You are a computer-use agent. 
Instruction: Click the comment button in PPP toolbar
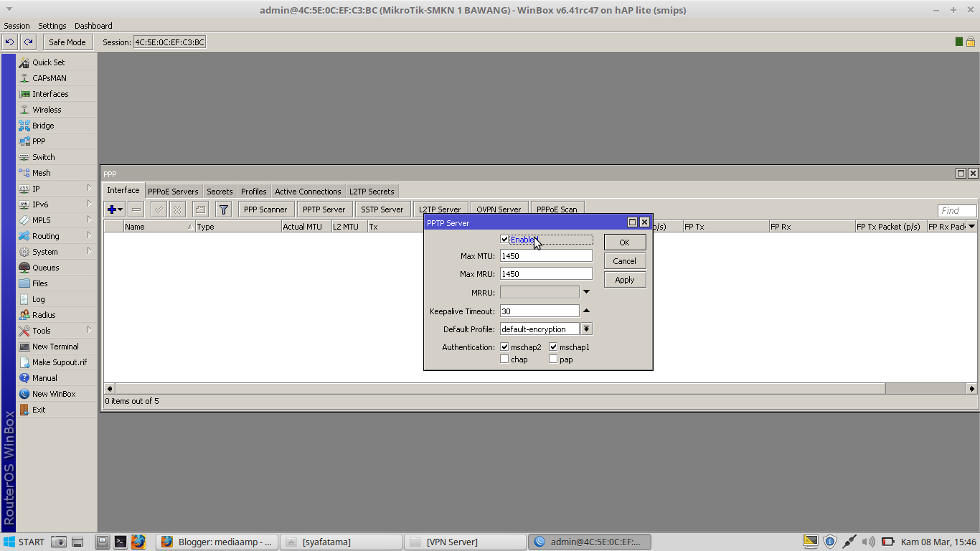[x=200, y=209]
